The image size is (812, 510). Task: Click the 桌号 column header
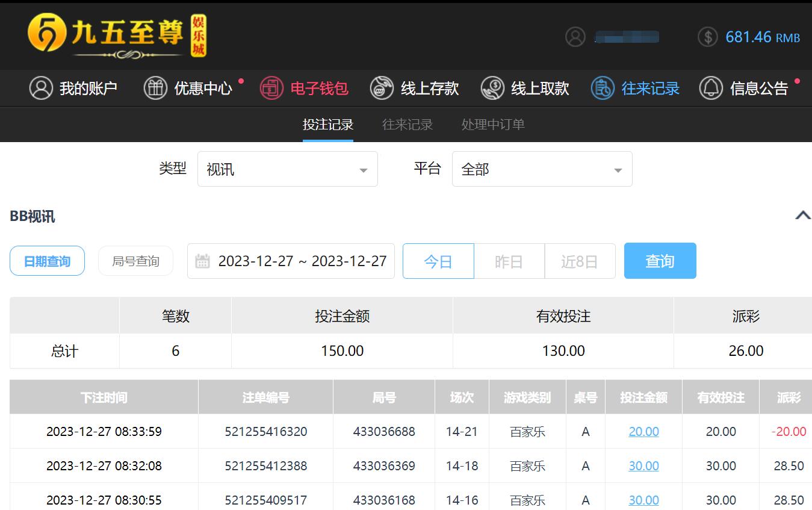586,397
